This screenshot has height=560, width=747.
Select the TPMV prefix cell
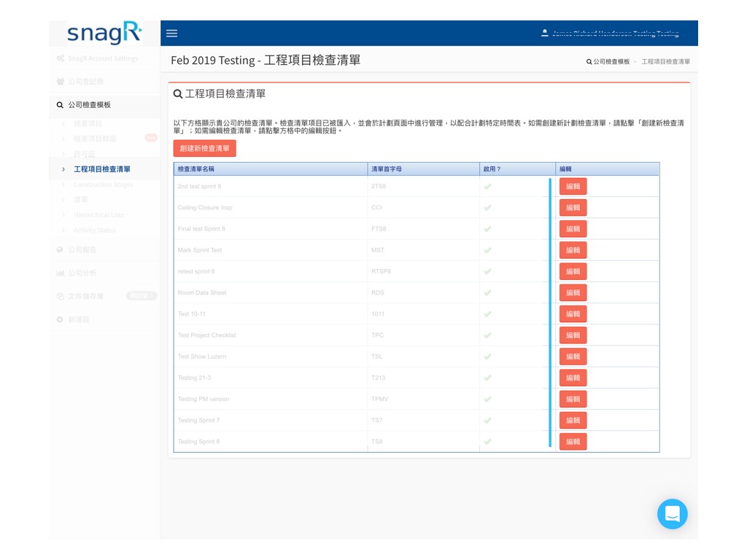click(x=424, y=399)
